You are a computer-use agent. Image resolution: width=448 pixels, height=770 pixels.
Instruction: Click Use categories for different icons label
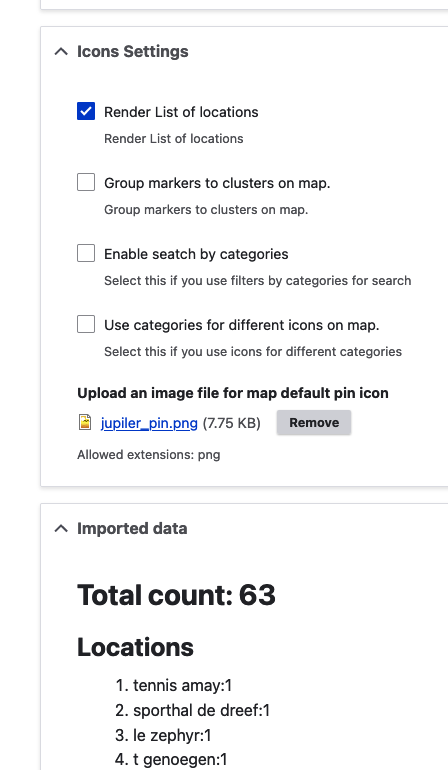pos(242,325)
